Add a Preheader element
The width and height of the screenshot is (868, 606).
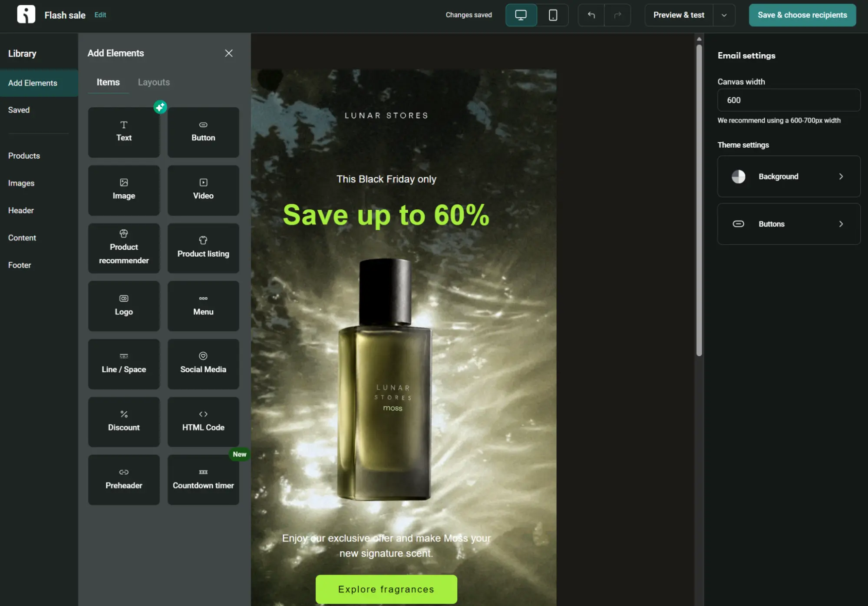pos(124,480)
